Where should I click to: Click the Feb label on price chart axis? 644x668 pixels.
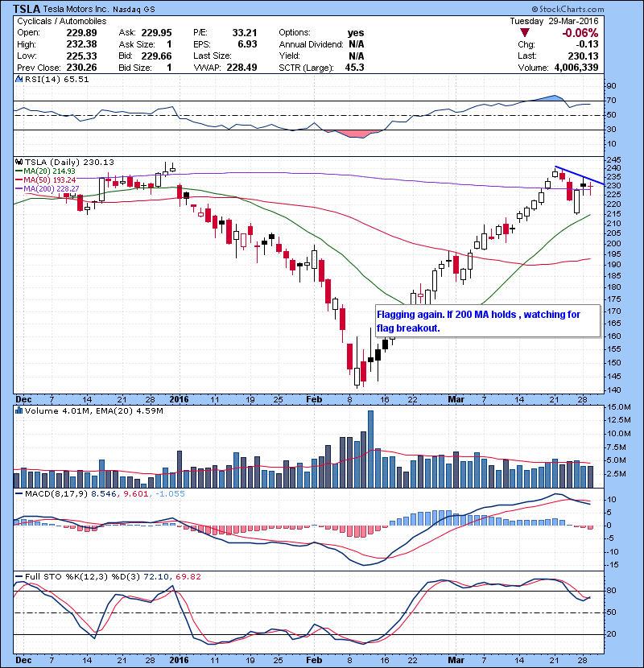(314, 399)
